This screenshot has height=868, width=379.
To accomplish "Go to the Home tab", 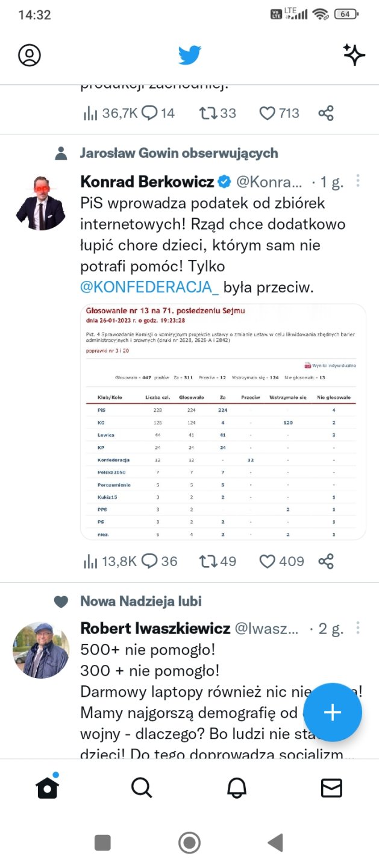I will coord(47,787).
